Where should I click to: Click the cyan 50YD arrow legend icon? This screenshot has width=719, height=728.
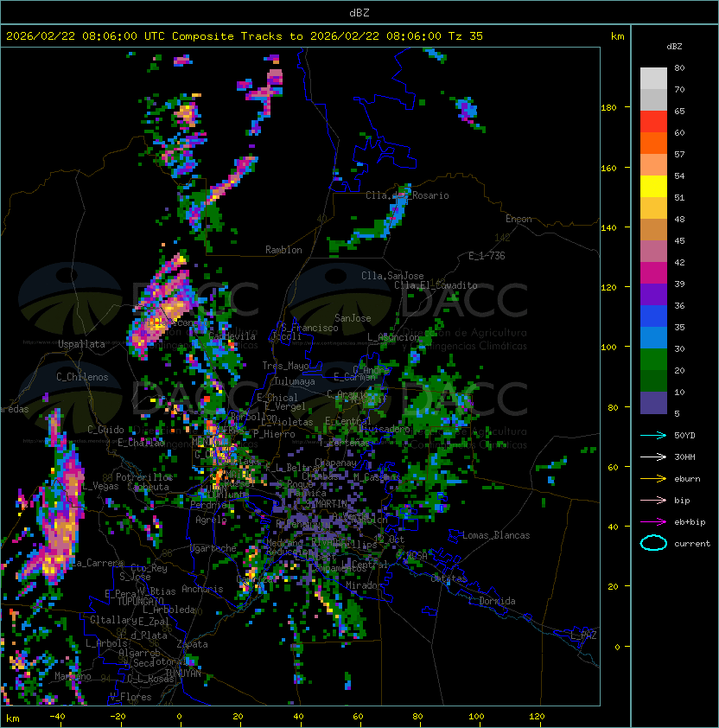(x=653, y=436)
